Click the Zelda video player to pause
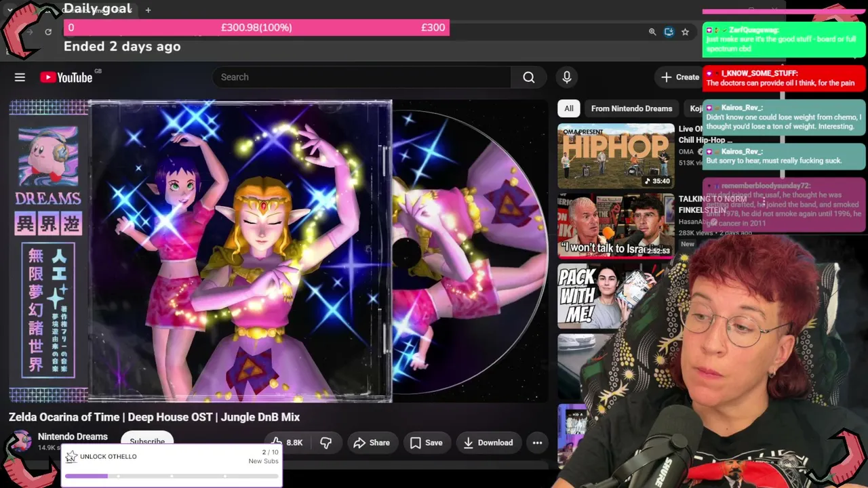Screen dimensions: 868x488 [x=278, y=251]
